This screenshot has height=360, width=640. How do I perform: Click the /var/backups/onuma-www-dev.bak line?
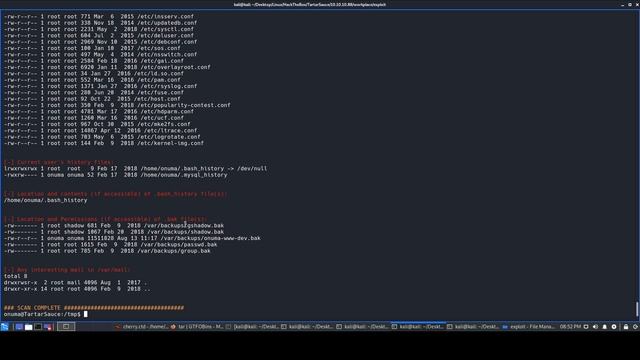point(132,238)
